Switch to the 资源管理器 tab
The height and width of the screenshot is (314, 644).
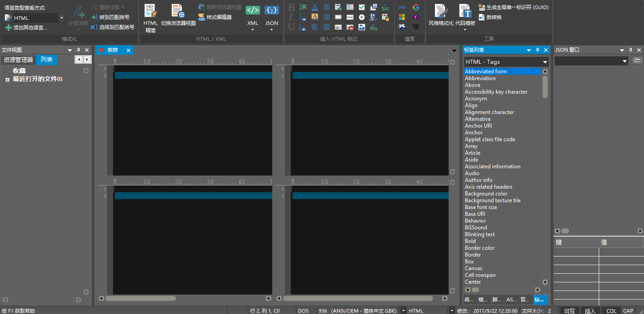pyautogui.click(x=18, y=59)
